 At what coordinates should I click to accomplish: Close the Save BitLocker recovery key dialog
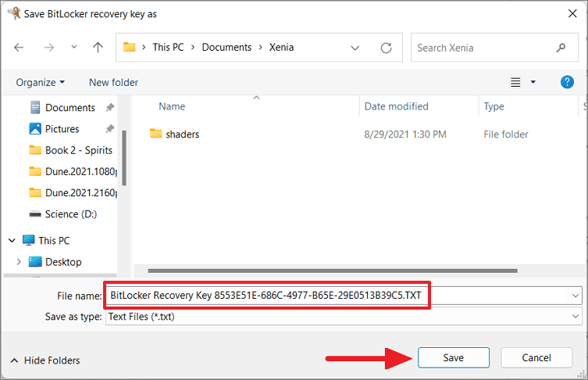572,13
